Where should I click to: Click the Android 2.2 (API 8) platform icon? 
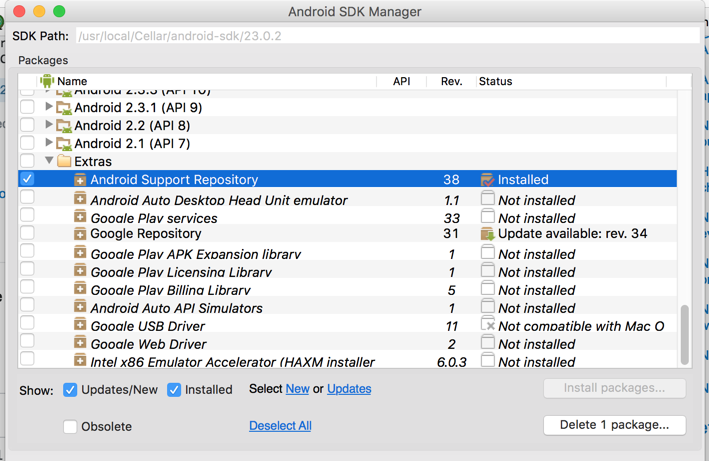pyautogui.click(x=64, y=126)
